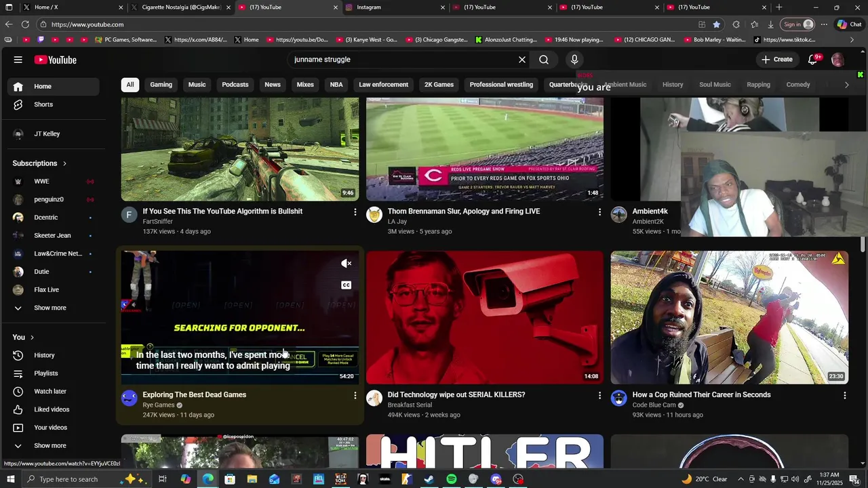Open the YouTube hamburger guide menu

coord(18,60)
